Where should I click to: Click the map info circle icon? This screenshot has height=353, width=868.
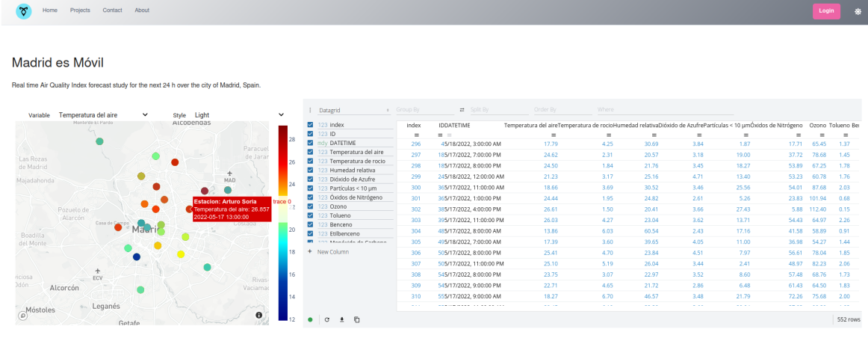tap(259, 316)
